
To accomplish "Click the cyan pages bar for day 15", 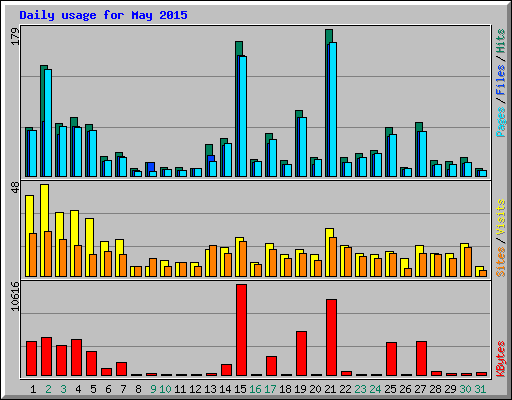I will point(243,116).
